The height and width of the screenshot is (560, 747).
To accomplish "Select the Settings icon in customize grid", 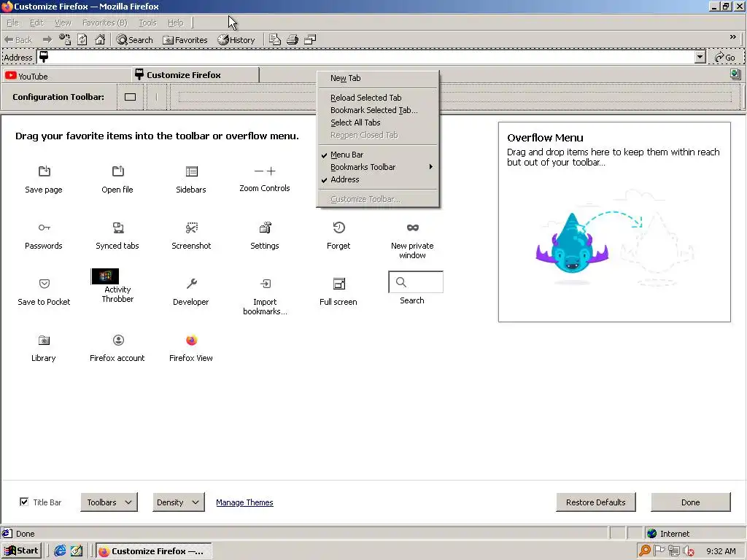I will pos(265,227).
